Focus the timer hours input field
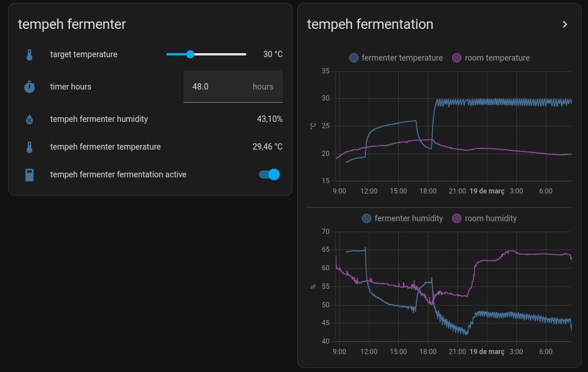 220,87
